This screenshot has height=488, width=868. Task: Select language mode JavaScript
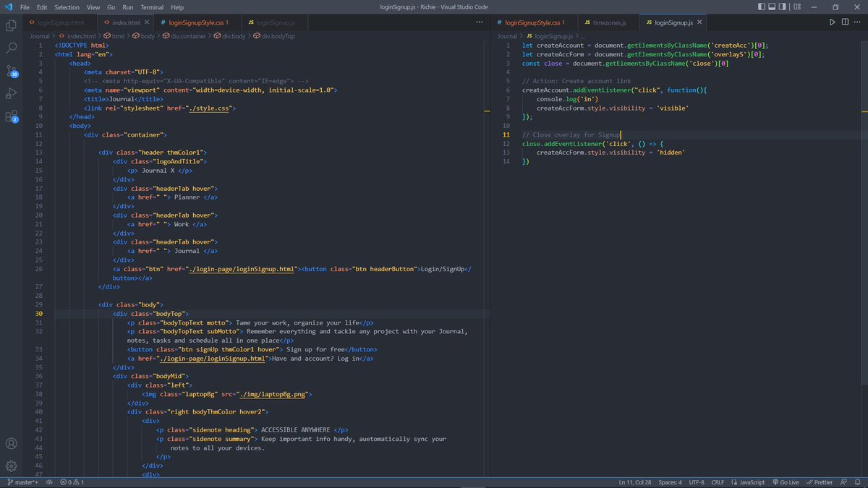point(746,482)
